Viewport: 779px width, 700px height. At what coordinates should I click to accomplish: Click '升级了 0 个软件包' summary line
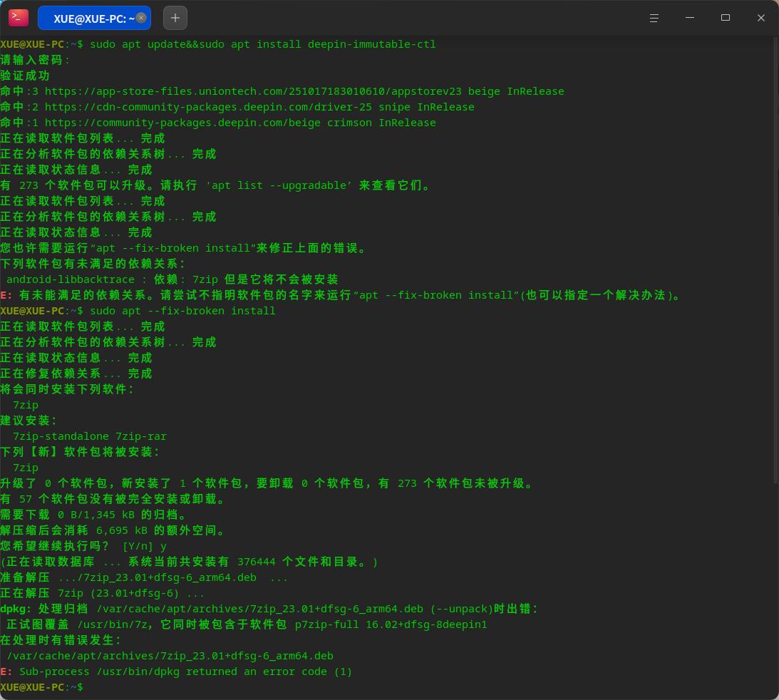267,483
